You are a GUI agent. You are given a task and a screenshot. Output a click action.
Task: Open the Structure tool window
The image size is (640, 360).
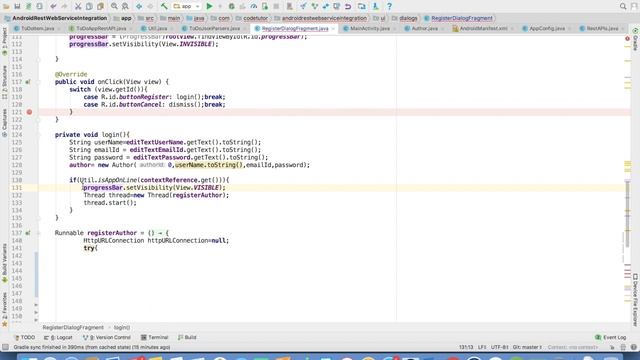[4, 82]
